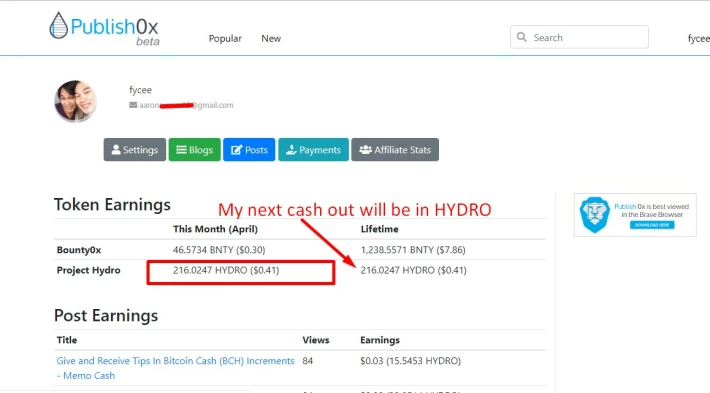Open the Payments button
Image resolution: width=710 pixels, height=393 pixels.
313,150
